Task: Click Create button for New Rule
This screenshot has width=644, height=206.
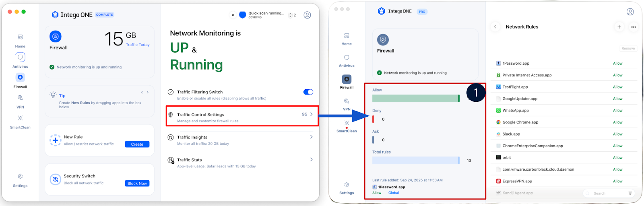Action: pos(137,144)
